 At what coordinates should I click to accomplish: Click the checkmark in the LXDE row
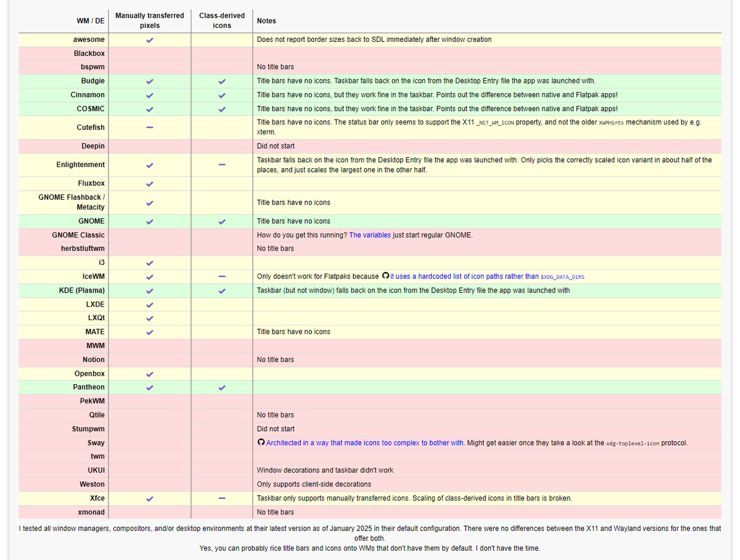point(150,305)
